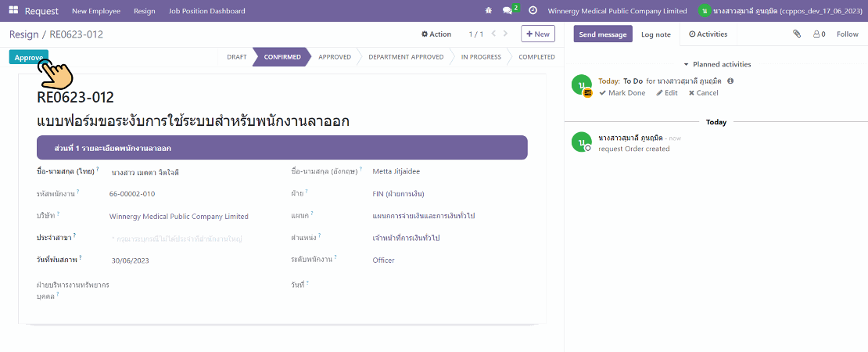868x352 pixels.
Task: Click the Send message button
Action: [602, 34]
